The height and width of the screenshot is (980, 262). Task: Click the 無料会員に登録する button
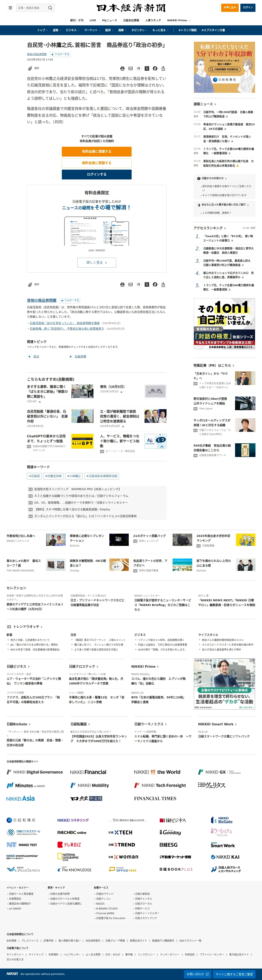97,163
